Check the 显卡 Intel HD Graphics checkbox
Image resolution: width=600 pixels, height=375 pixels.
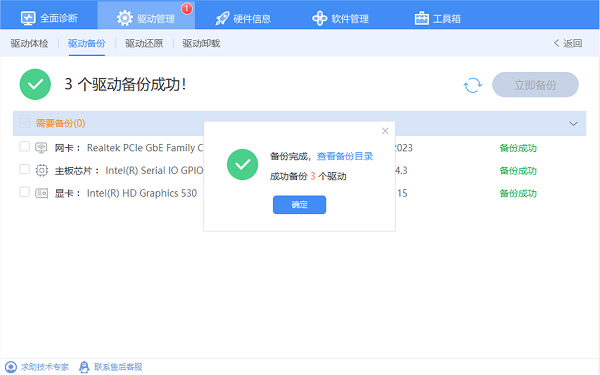24,192
